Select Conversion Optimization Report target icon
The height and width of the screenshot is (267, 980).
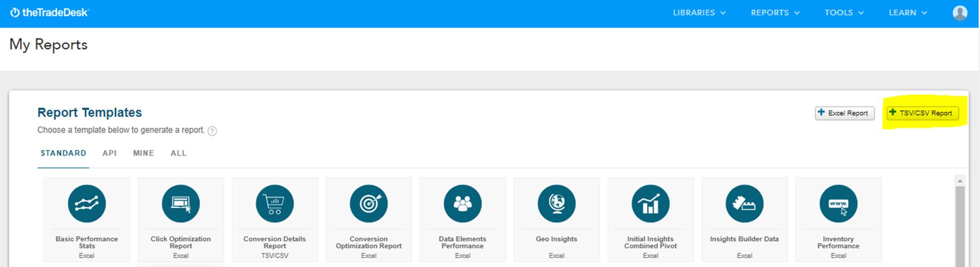click(368, 204)
